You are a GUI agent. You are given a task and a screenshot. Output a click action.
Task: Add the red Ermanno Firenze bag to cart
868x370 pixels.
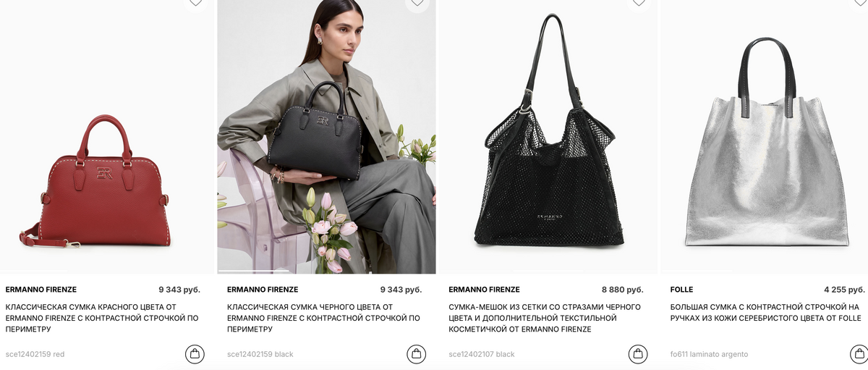coord(195,354)
